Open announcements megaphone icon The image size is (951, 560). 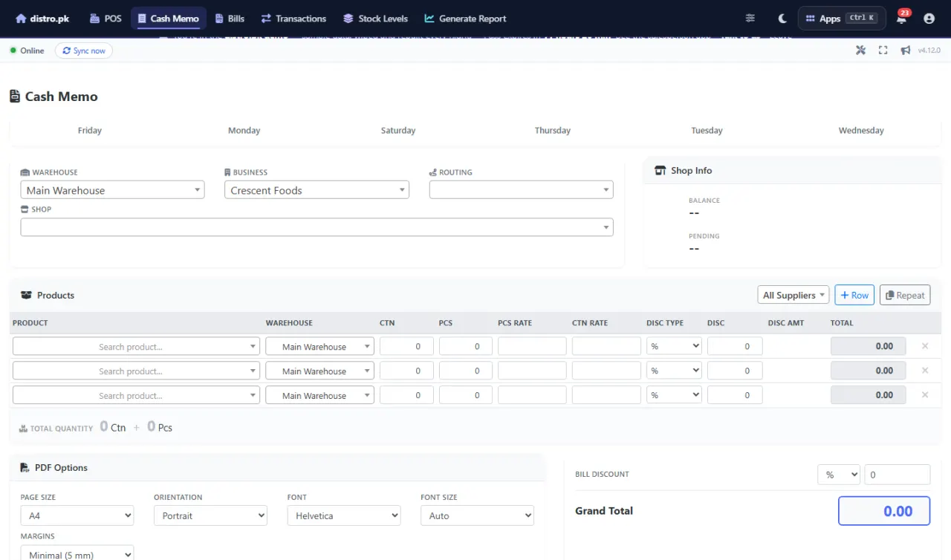[x=906, y=51]
